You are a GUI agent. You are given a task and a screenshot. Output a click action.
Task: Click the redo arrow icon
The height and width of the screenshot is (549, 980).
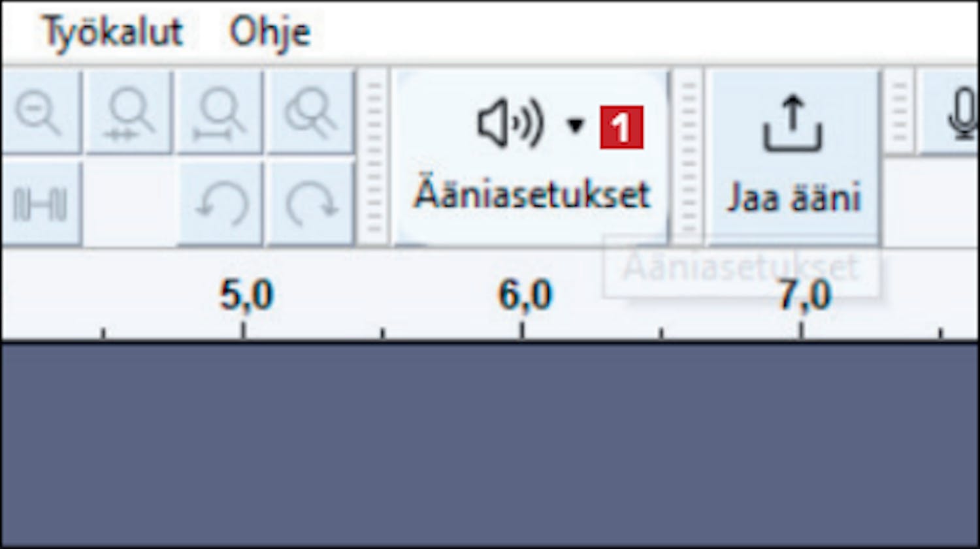click(311, 204)
